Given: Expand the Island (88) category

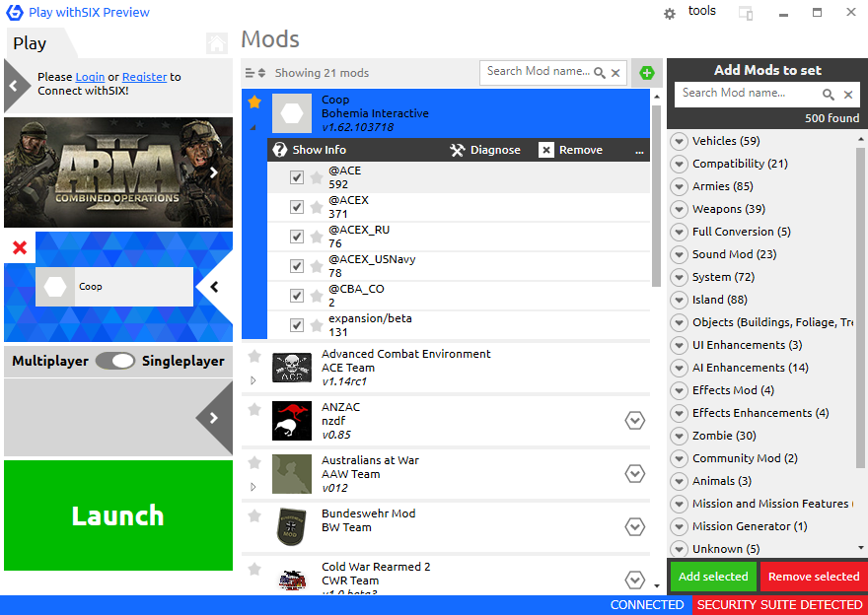Looking at the screenshot, I should 679,301.
